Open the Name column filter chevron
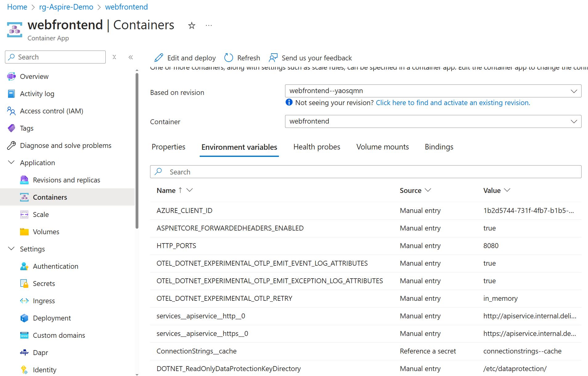 (190, 190)
